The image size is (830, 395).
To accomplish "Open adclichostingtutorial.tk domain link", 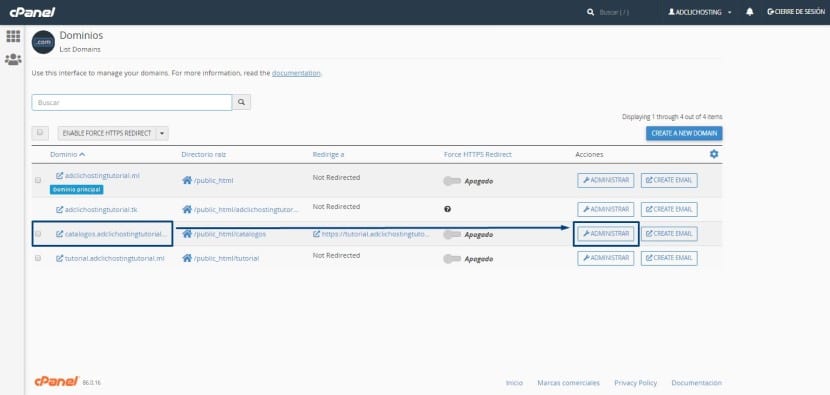I will [x=97, y=210].
